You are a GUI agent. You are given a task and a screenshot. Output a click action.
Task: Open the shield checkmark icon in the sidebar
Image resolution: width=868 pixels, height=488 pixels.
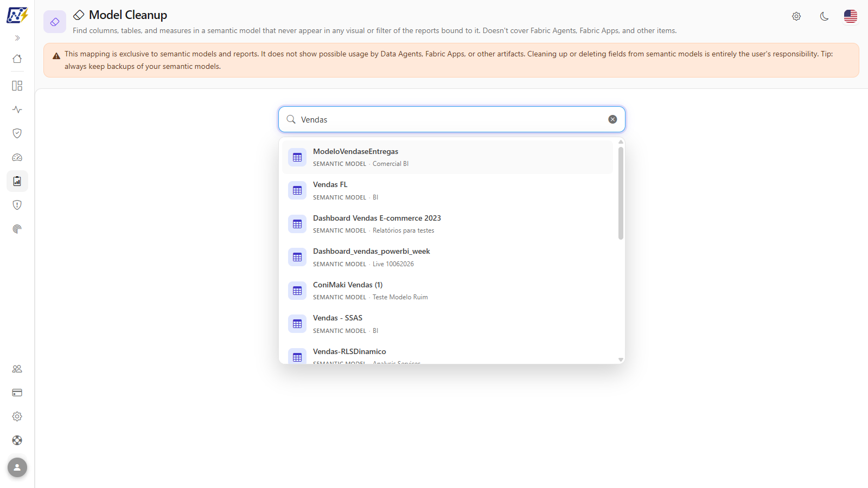click(x=17, y=133)
